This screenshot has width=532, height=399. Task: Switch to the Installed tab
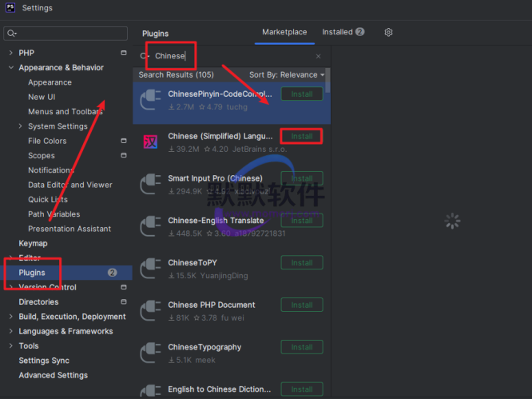point(343,32)
